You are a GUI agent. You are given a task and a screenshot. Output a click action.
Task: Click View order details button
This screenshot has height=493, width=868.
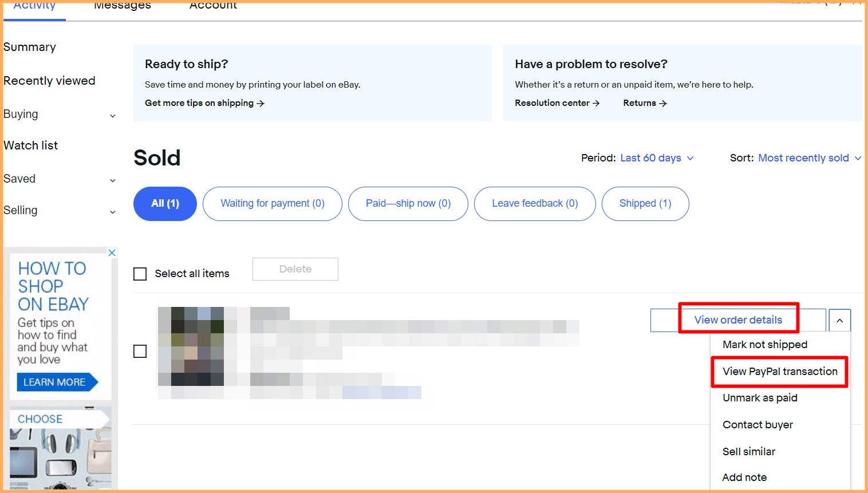(737, 320)
